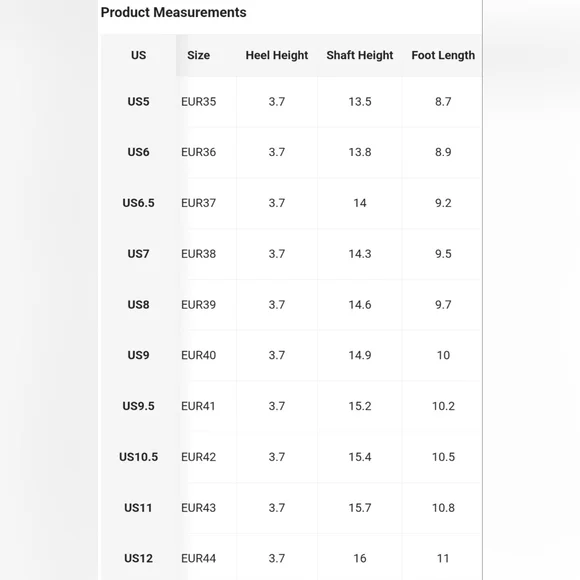Click the Size column header
This screenshot has height=580, width=580.
pyautogui.click(x=198, y=55)
